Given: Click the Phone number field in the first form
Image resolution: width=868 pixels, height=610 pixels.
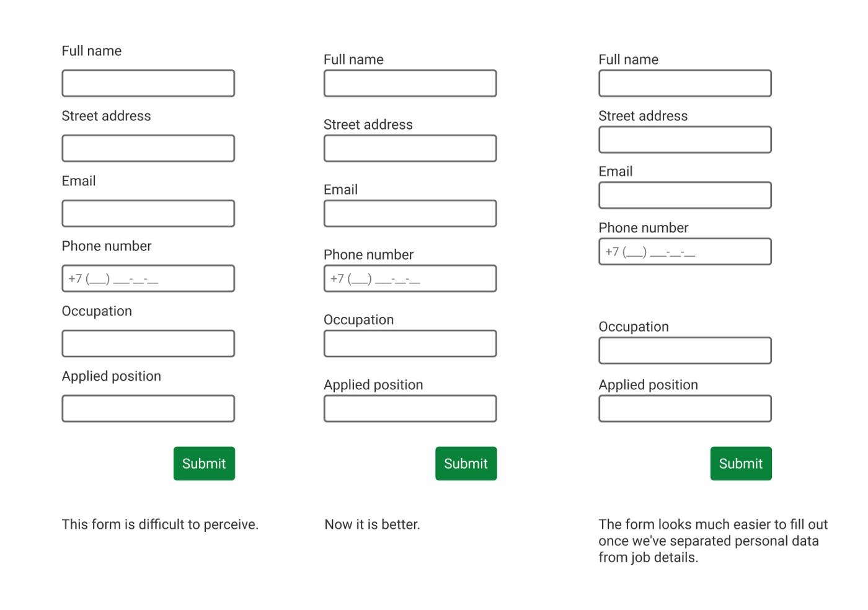Looking at the screenshot, I should [x=148, y=278].
